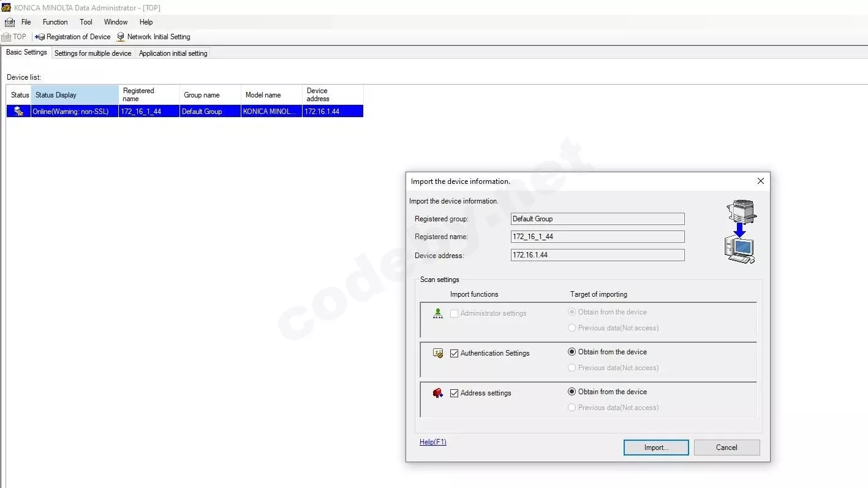Toggle the Administrator settings checkbox
The image size is (868, 488).
click(x=455, y=313)
